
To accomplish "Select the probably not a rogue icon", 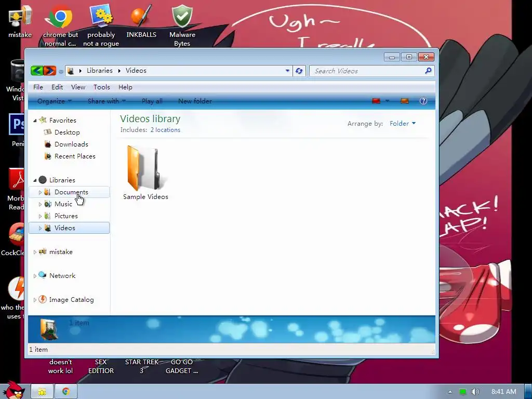I will click(x=101, y=25).
